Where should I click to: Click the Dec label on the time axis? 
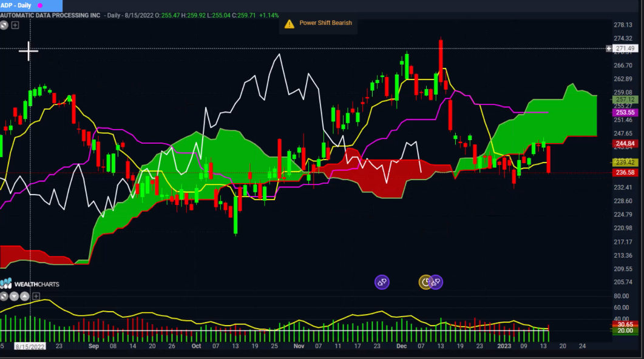click(x=401, y=346)
